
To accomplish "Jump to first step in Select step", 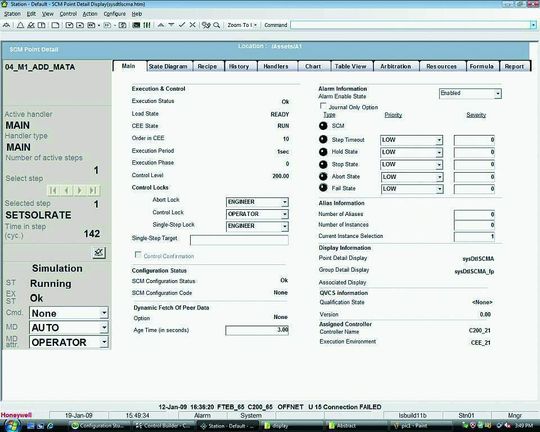I will point(53,190).
